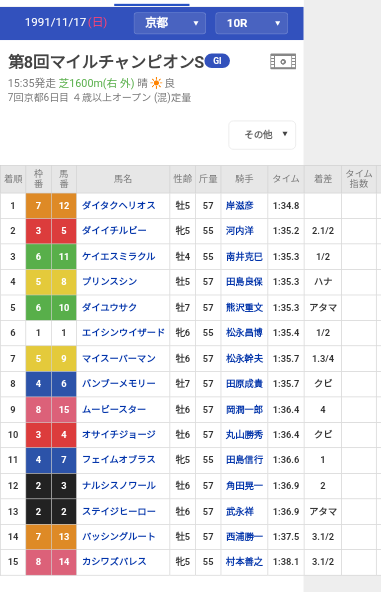
Task: Open the 10R race number dropdown
Action: [251, 23]
